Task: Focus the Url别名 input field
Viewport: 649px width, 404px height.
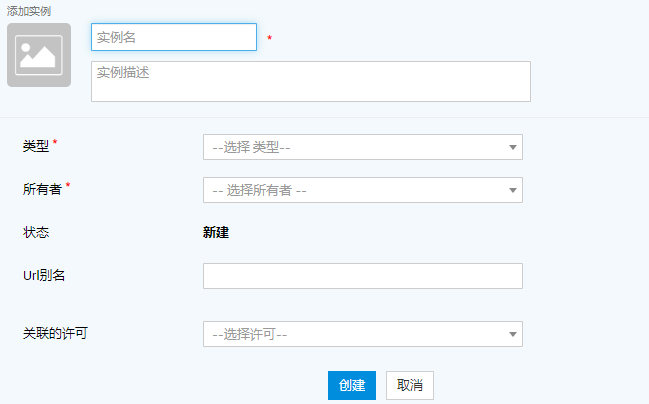Action: point(362,276)
